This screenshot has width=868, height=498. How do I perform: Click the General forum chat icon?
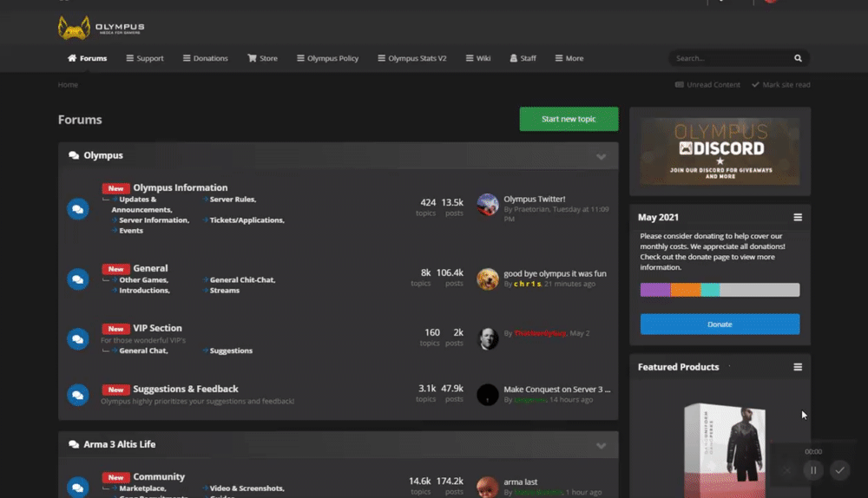click(x=78, y=279)
